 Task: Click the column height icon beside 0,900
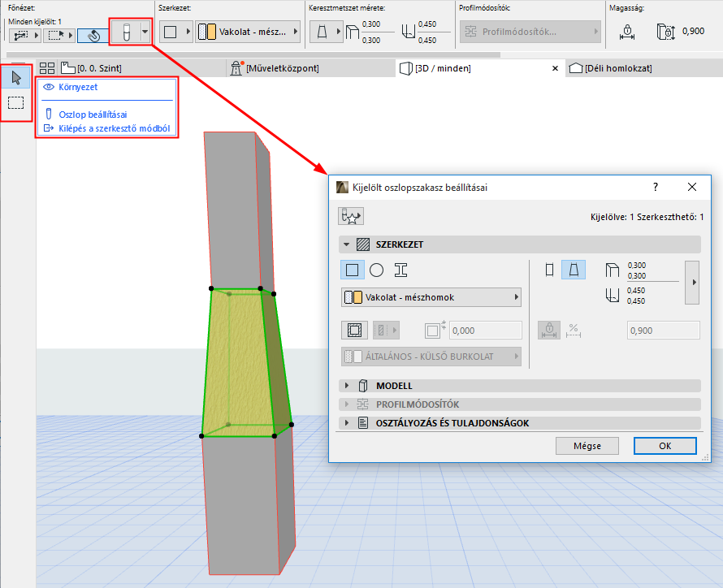pos(665,32)
